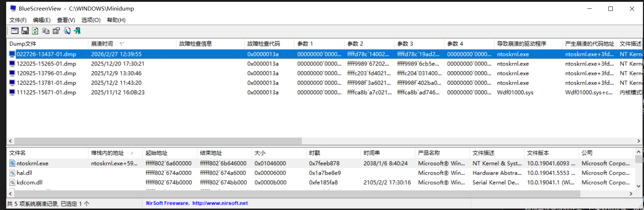Click the 导致崩溃的驱动程序 column header
This screenshot has height=210, width=644.
[528, 44]
